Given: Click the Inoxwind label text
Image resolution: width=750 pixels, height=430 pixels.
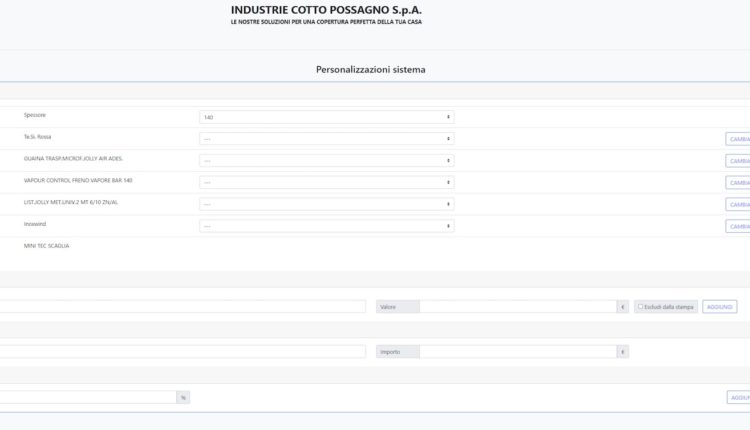Looking at the screenshot, I should pyautogui.click(x=35, y=224).
